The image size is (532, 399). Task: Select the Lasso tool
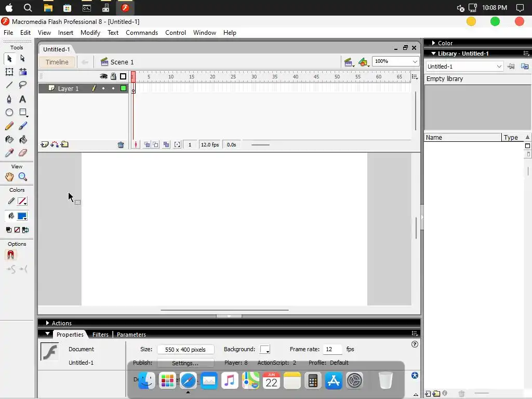click(23, 85)
